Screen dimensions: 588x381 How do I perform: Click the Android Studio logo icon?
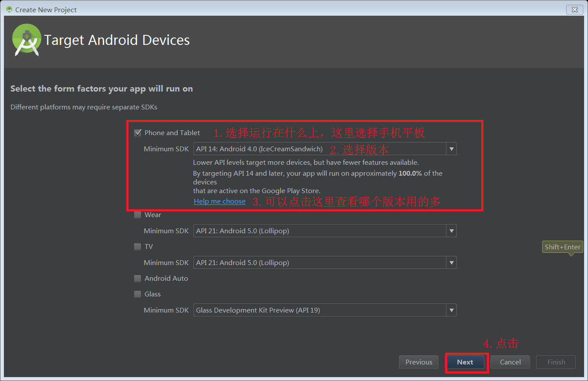pos(27,40)
